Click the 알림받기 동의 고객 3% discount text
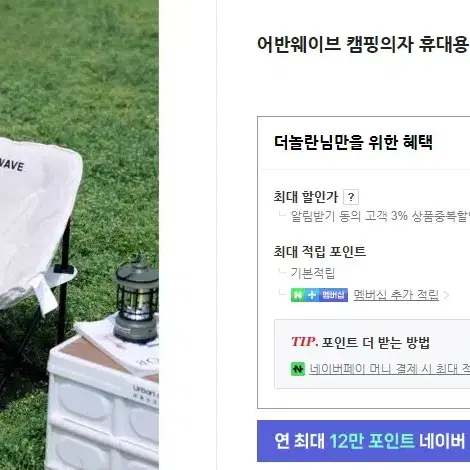The width and height of the screenshot is (470, 470). (x=380, y=216)
